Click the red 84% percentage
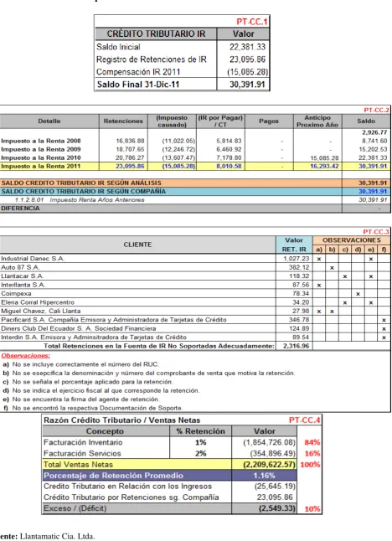The height and width of the screenshot is (541, 392). pos(312,442)
